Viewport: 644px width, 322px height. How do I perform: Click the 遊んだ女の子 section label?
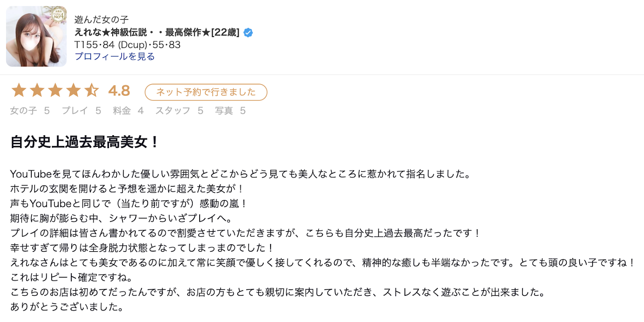pos(101,19)
